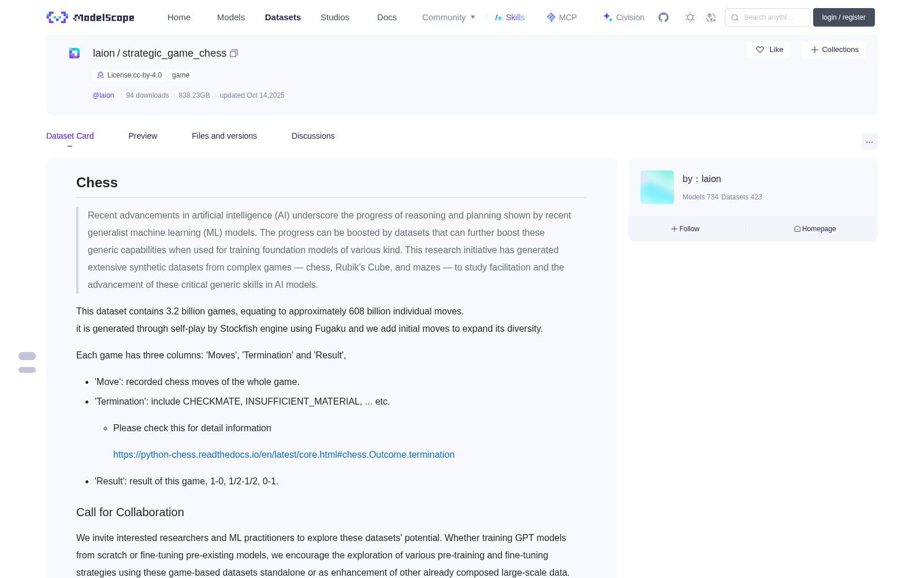Image resolution: width=924 pixels, height=578 pixels.
Task: Click the ModelScope logo
Action: (x=91, y=17)
